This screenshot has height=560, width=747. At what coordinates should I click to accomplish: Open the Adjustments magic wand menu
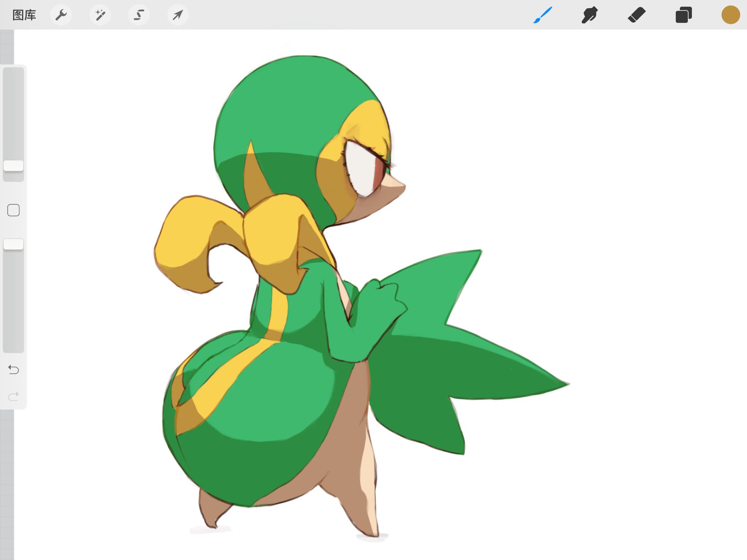click(x=100, y=15)
